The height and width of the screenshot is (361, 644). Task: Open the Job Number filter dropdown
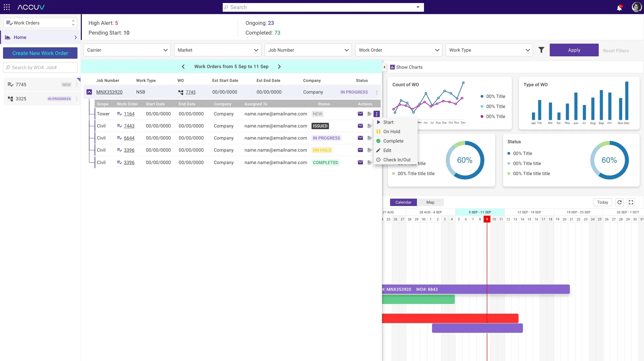[308, 50]
